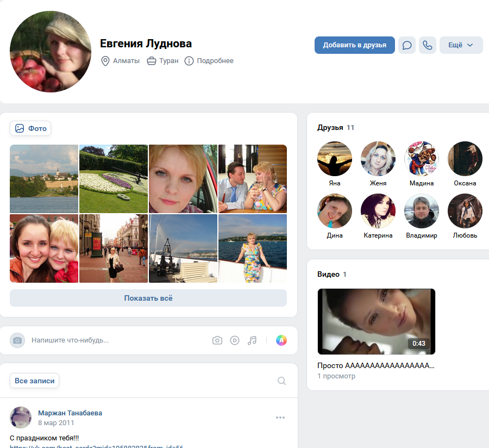This screenshot has height=448, width=489.
Task: Start a call with the phone icon
Action: point(427,45)
